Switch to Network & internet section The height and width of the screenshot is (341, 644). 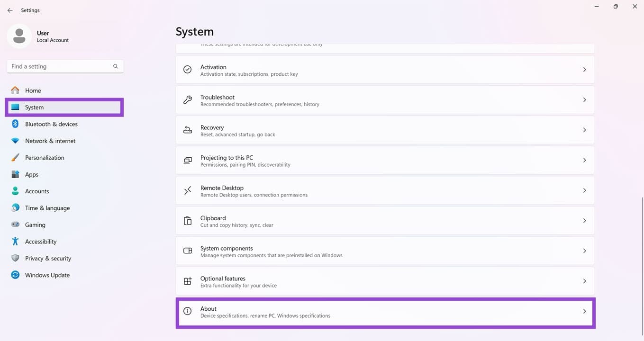[50, 141]
